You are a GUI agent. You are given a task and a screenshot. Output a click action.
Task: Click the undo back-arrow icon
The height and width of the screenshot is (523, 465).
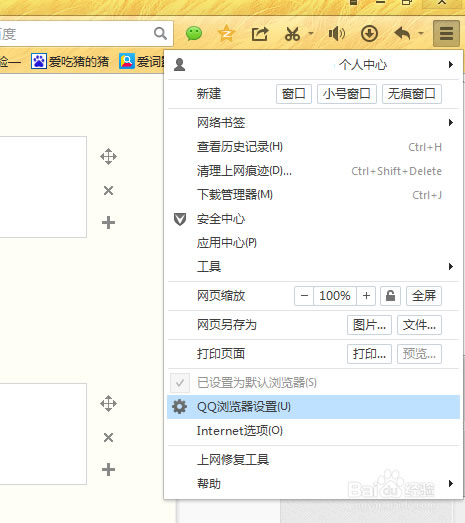(402, 33)
